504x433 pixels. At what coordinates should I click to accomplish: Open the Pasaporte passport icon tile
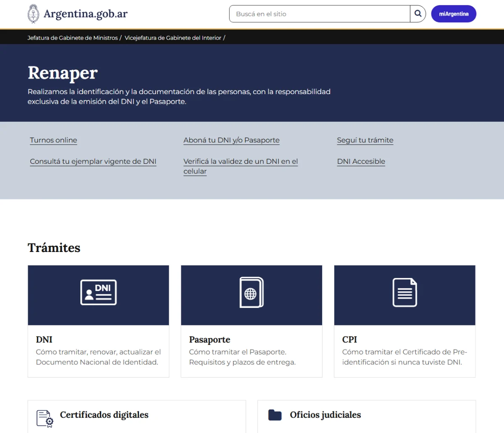(x=252, y=295)
